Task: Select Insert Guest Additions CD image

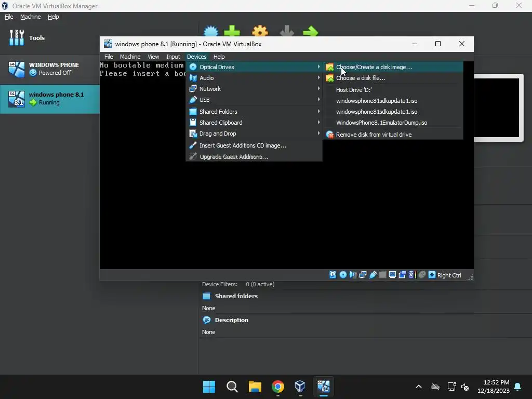Action: coord(254,145)
